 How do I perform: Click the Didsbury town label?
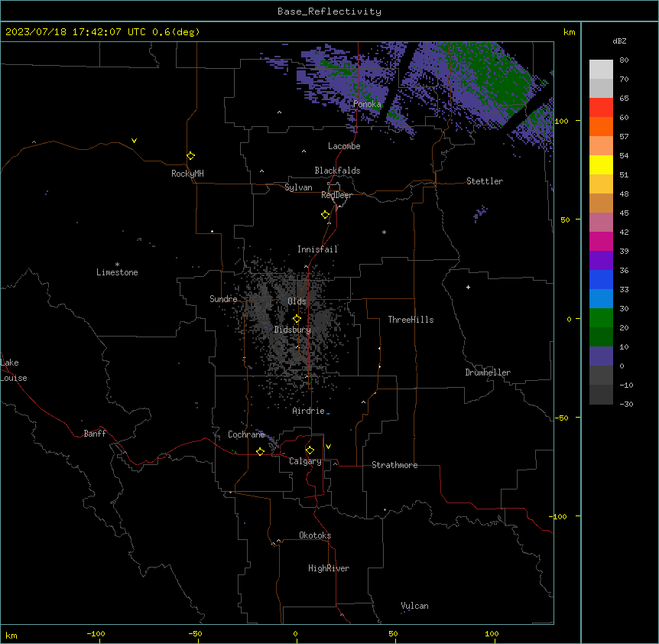tap(293, 330)
